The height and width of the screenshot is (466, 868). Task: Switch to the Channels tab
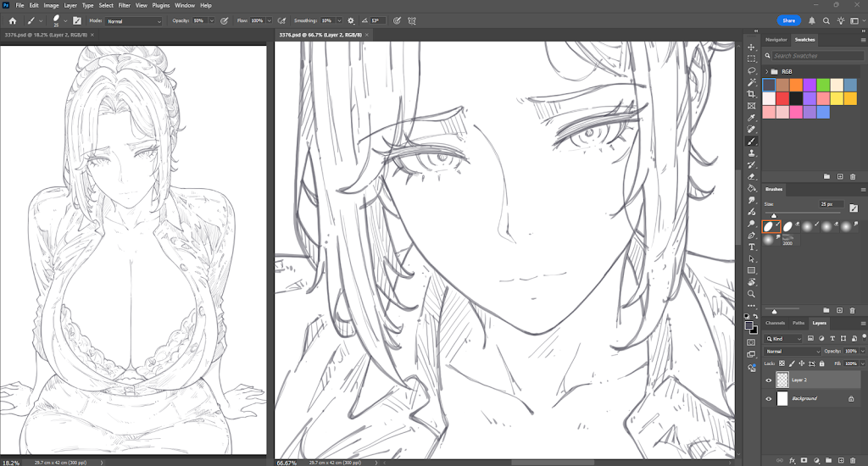(775, 323)
